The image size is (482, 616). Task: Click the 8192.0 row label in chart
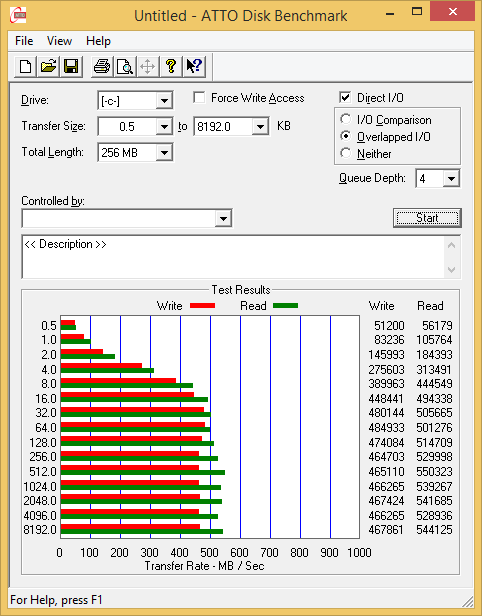(40, 530)
